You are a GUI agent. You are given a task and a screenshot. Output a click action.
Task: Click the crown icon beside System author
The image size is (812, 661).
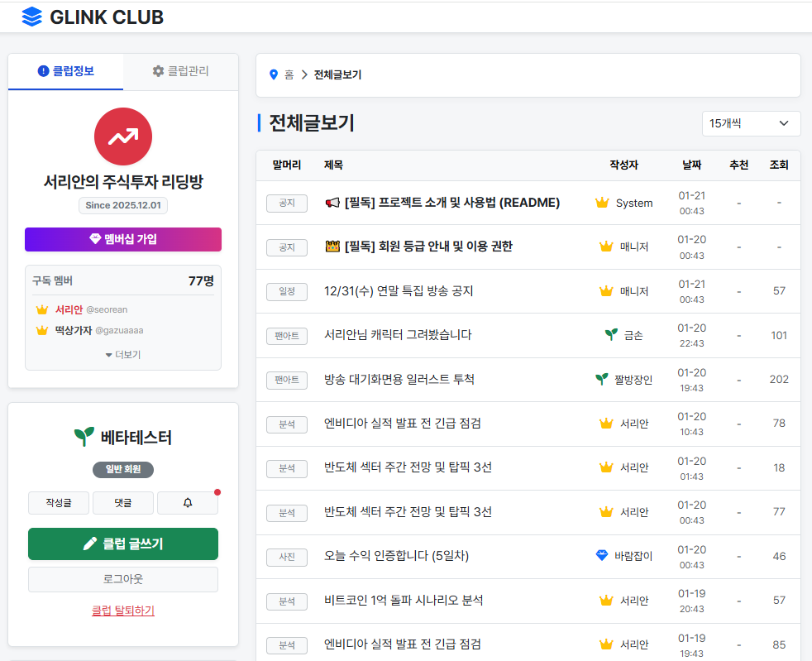(602, 203)
